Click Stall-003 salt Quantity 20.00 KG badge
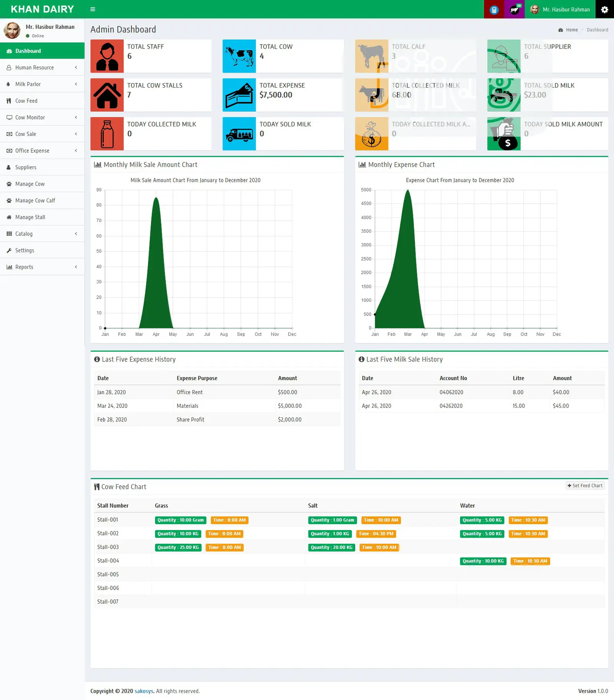 tap(332, 548)
